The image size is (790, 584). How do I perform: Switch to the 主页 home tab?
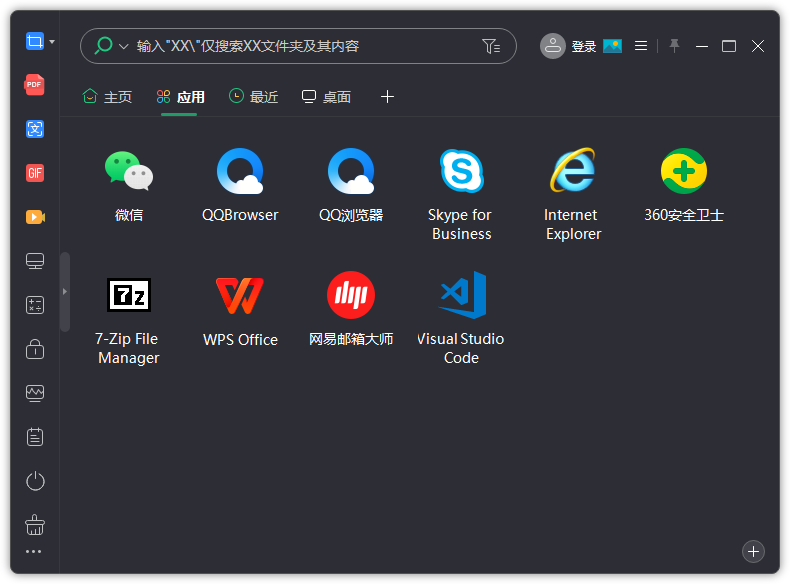pos(107,96)
